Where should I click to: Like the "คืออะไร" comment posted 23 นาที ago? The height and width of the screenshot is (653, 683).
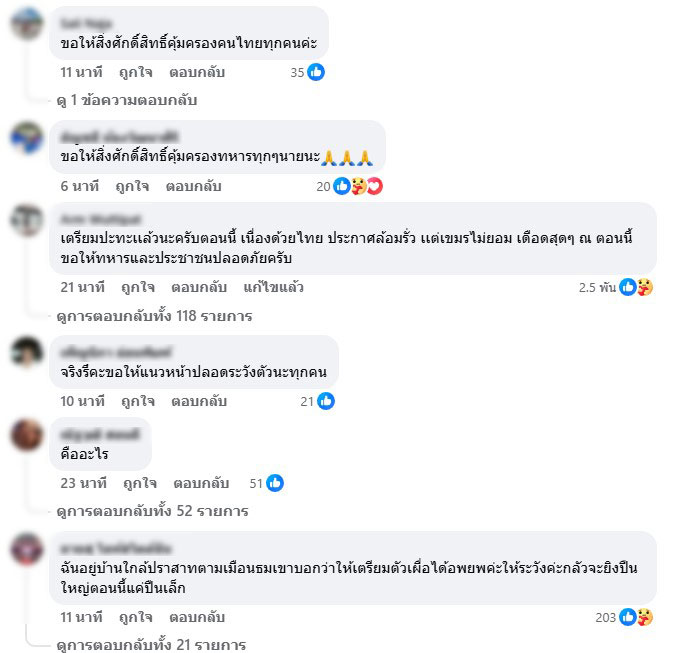pos(140,484)
